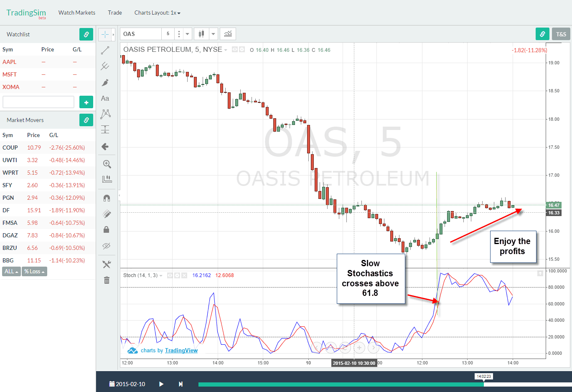Screen dimensions: 572x392
Task: Click the OAS symbol input field
Action: [x=140, y=34]
